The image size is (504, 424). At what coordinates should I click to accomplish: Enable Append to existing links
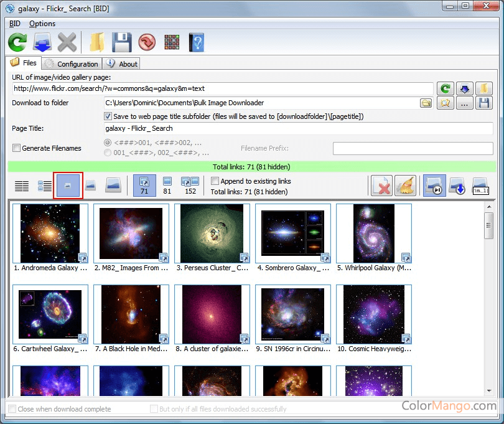click(x=215, y=181)
